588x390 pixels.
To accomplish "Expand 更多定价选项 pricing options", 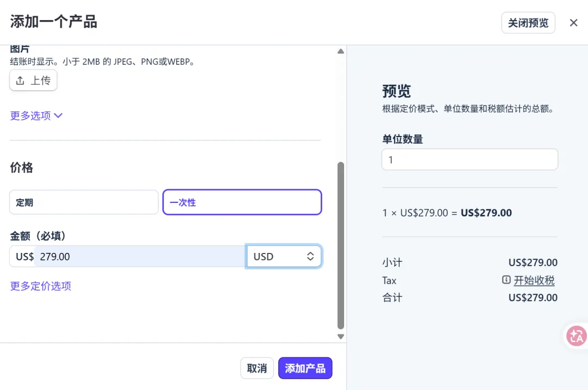I will coord(41,286).
